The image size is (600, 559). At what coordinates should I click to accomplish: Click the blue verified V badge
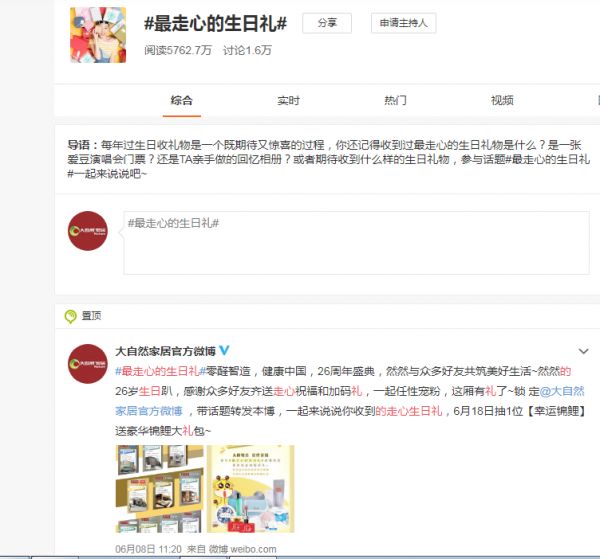click(225, 351)
